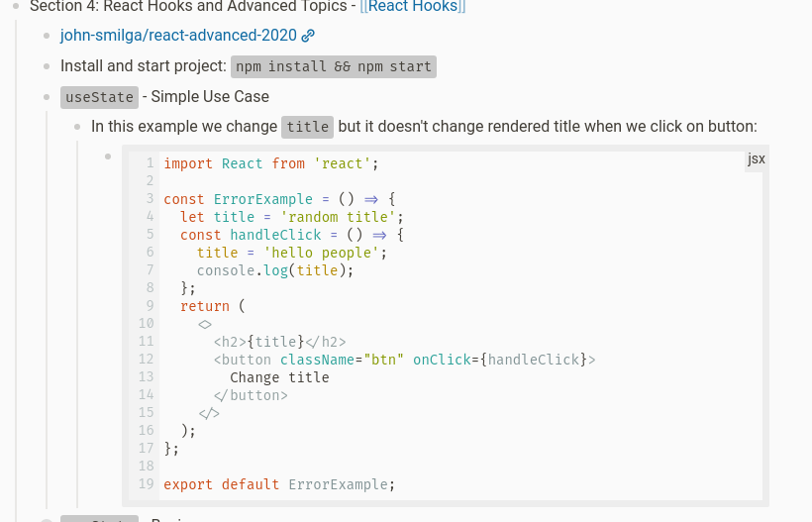The image size is (812, 522).
Task: Click code line "let title = 'random title';"
Action: [x=291, y=217]
